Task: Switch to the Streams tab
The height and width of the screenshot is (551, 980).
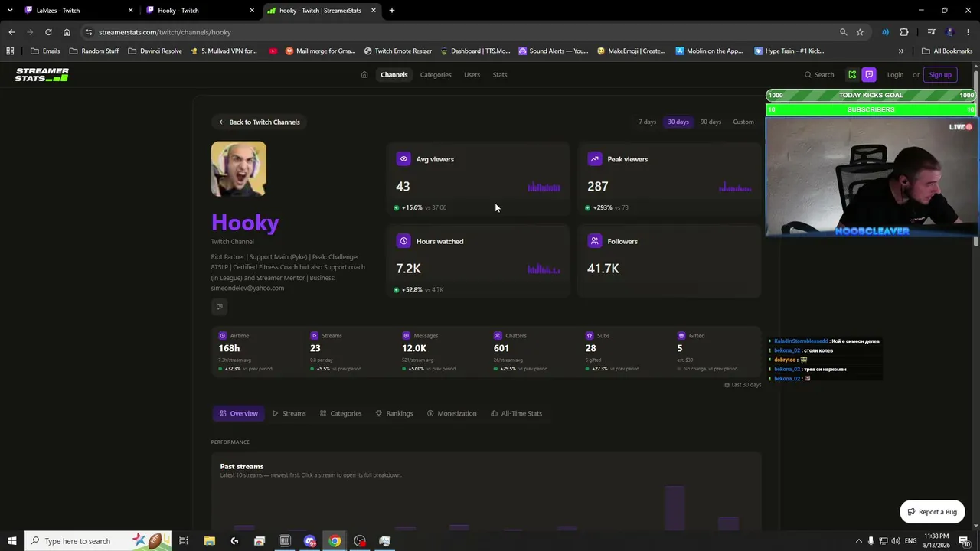Action: (289, 413)
